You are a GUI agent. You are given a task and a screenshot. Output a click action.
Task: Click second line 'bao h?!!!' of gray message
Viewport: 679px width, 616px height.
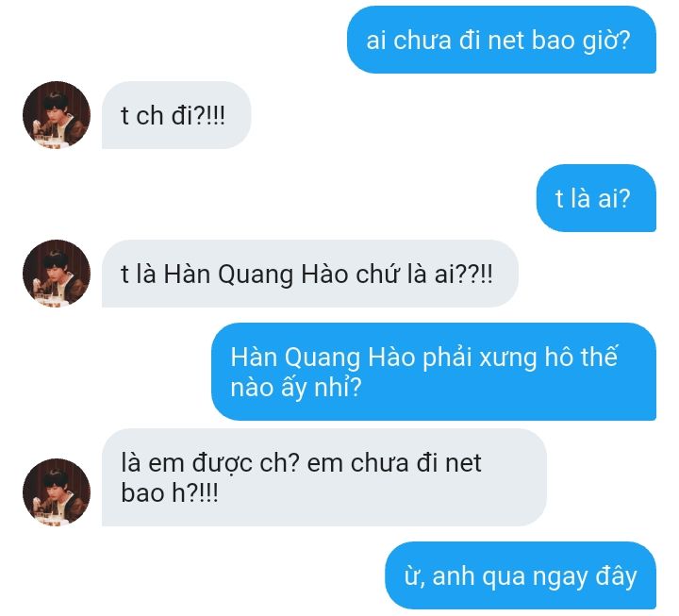[x=170, y=493]
